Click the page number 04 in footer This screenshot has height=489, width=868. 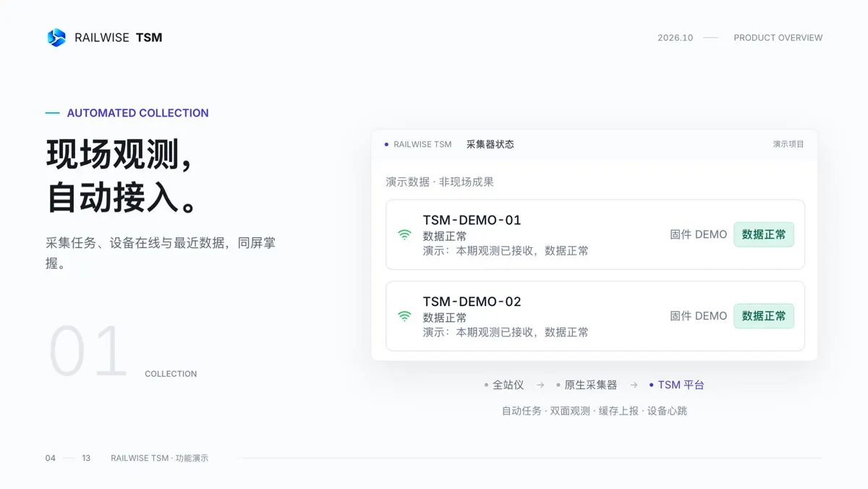51,458
